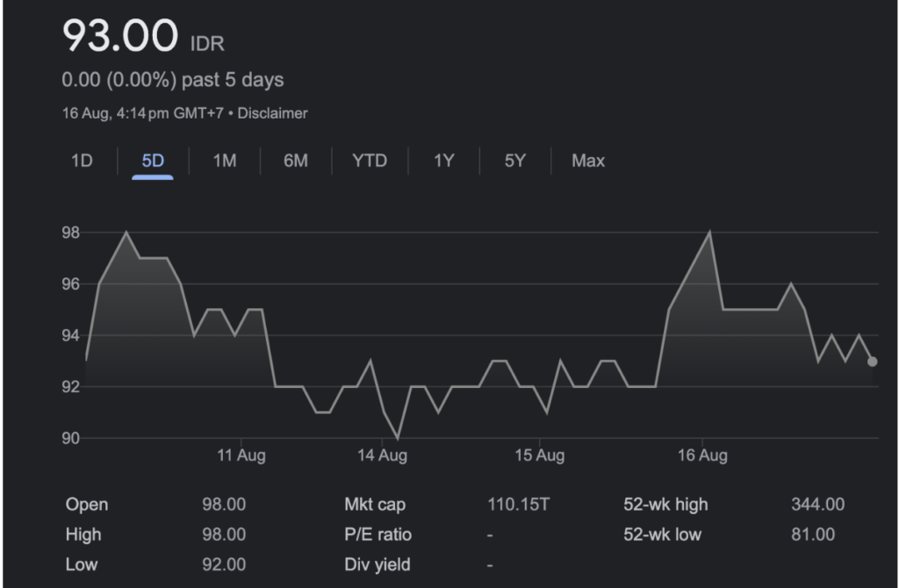Click the 52-wk high value 344.00
Viewport: 899px width, 588px height.
click(817, 505)
